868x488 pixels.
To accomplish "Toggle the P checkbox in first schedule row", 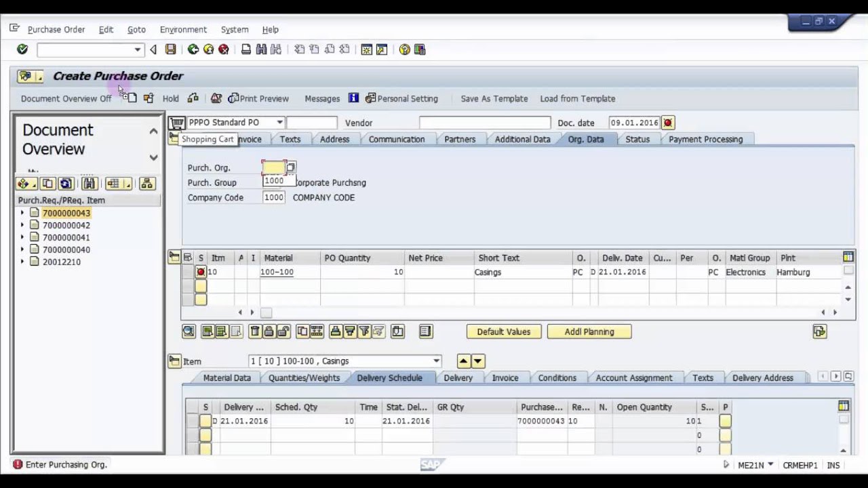I will 726,421.
